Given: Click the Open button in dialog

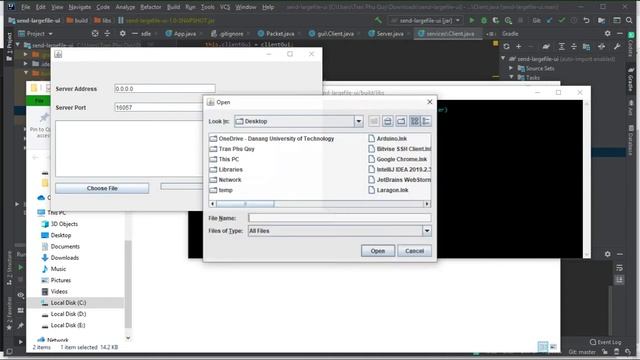Looking at the screenshot, I should pos(378,251).
